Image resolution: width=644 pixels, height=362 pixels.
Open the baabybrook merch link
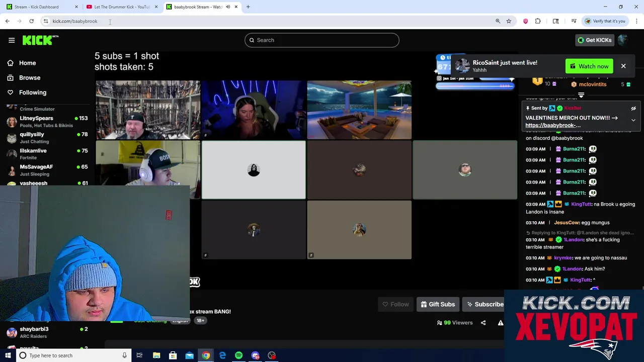click(x=553, y=125)
